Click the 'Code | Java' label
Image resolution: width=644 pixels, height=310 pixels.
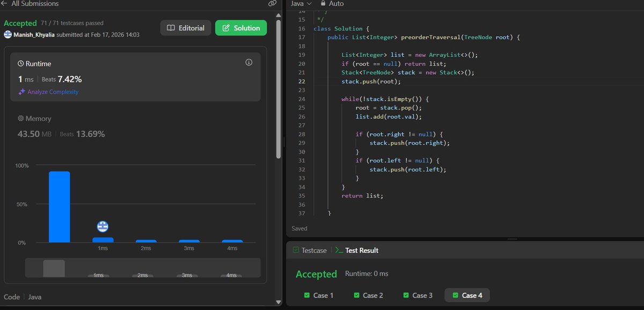click(23, 297)
